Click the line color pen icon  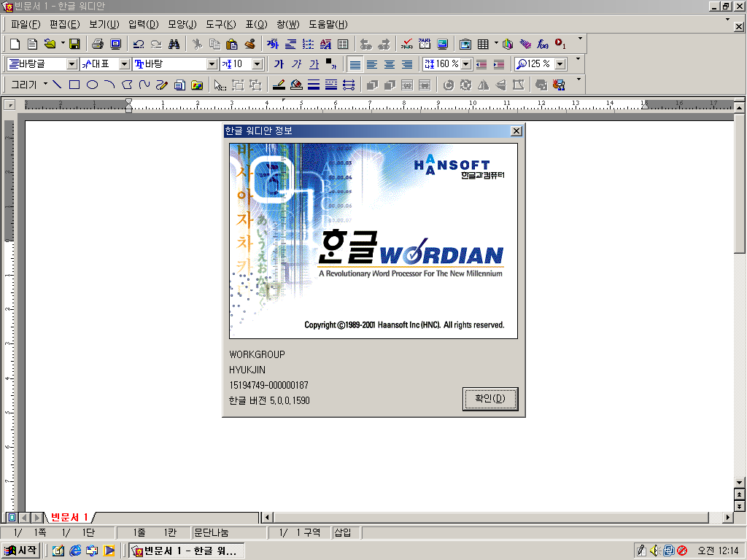(x=279, y=85)
